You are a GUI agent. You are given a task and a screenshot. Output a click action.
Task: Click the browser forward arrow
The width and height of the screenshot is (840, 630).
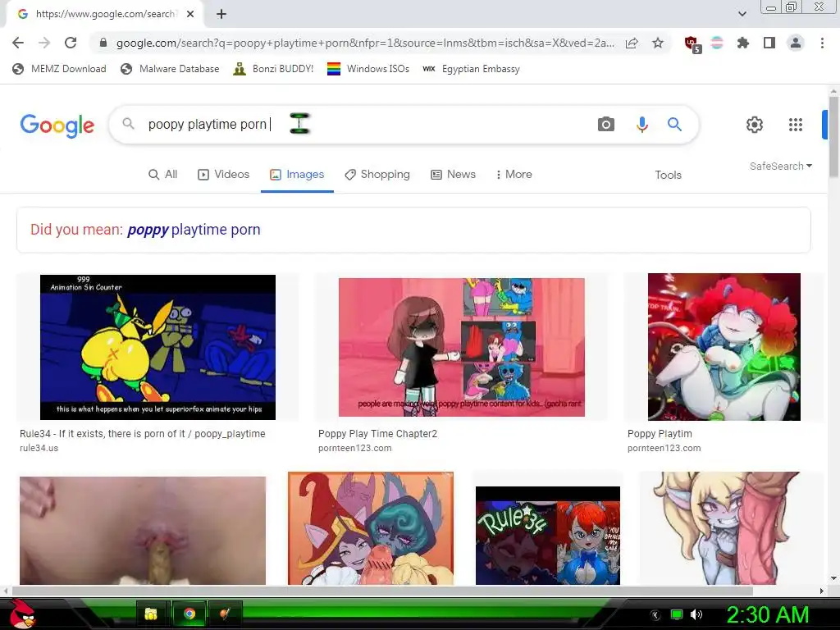44,43
